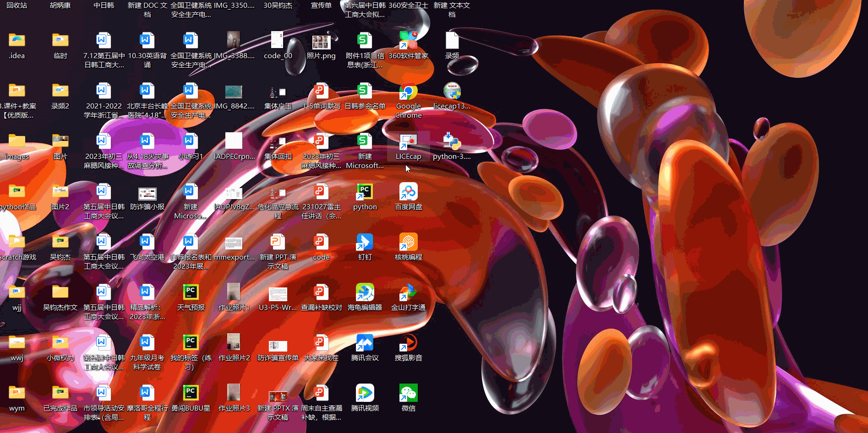Open the 作业照片3 photo thumbnail

click(x=234, y=393)
